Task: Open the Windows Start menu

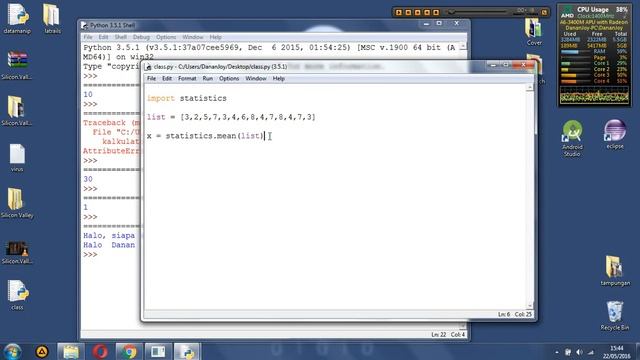Action: click(13, 351)
